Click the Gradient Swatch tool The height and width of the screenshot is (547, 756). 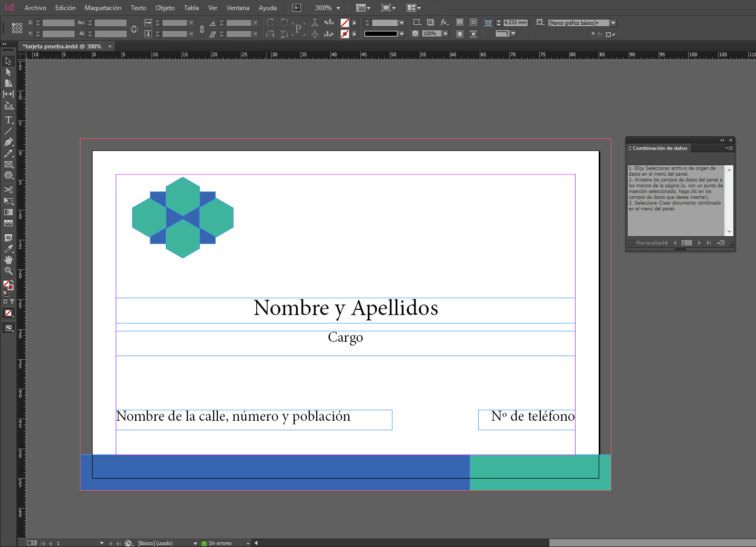click(x=8, y=212)
